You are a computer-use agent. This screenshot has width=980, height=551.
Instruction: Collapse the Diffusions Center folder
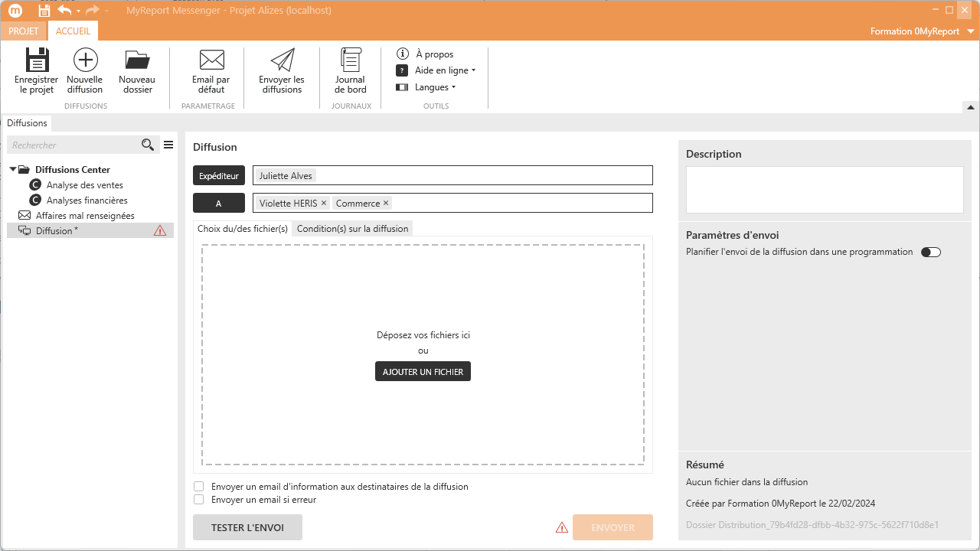point(13,170)
